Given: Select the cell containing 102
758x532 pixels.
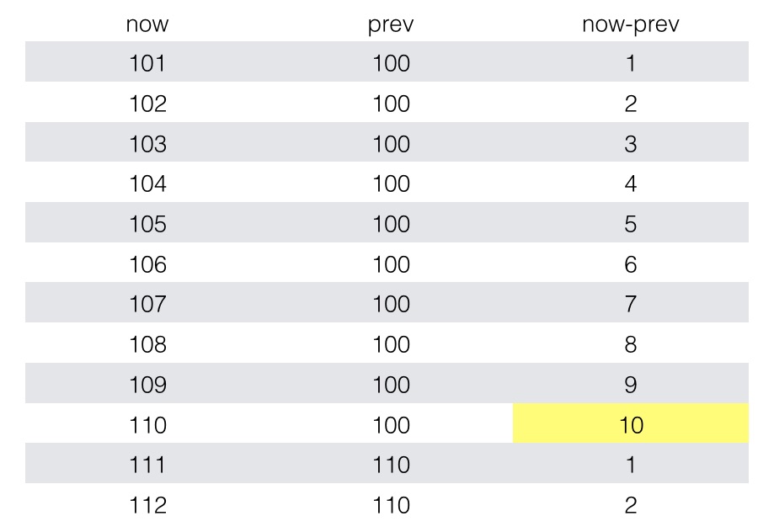Looking at the screenshot, I should (x=147, y=104).
